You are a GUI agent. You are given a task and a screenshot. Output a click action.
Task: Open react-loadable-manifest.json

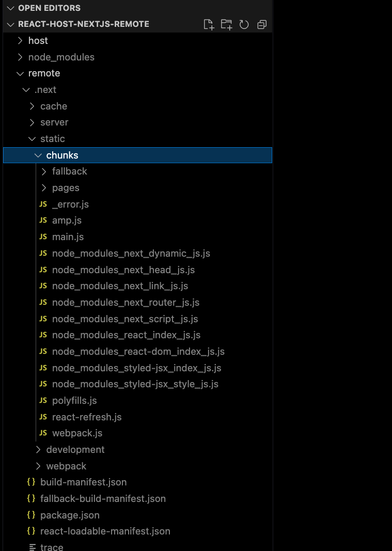coord(105,531)
